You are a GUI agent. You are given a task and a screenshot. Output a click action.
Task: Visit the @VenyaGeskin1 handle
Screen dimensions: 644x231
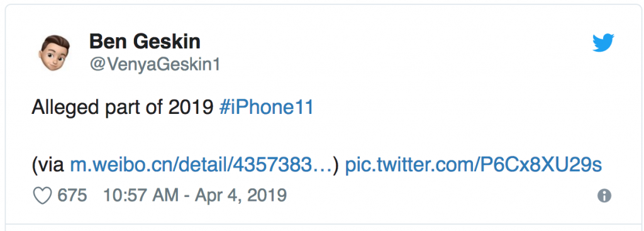tap(155, 65)
